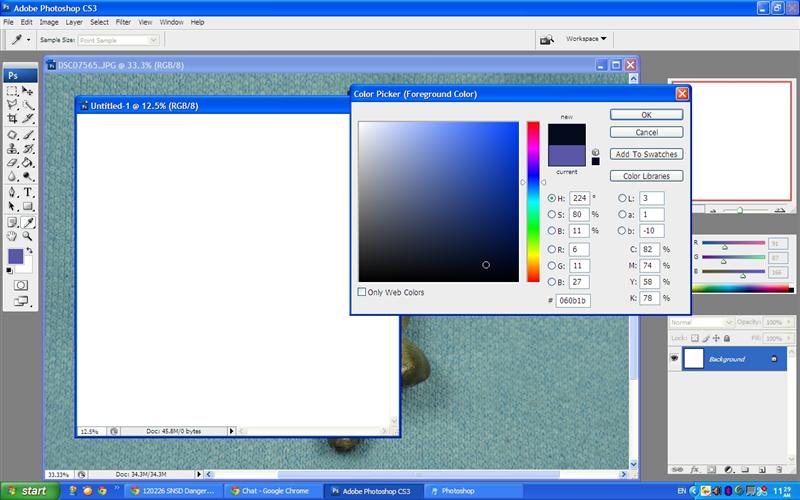Click the Add To Swatches button
800x500 pixels.
646,154
